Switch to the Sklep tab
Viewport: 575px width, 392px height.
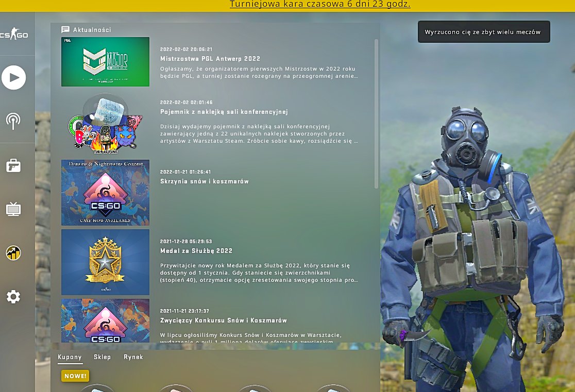pyautogui.click(x=102, y=357)
